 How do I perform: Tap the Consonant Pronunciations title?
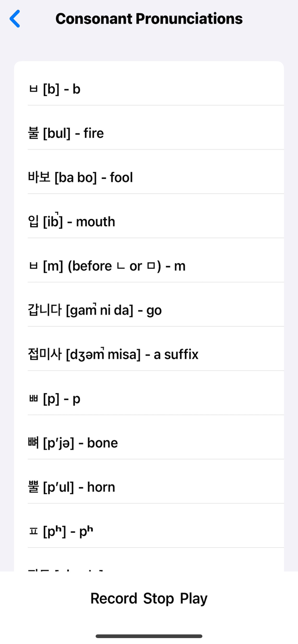tap(149, 19)
